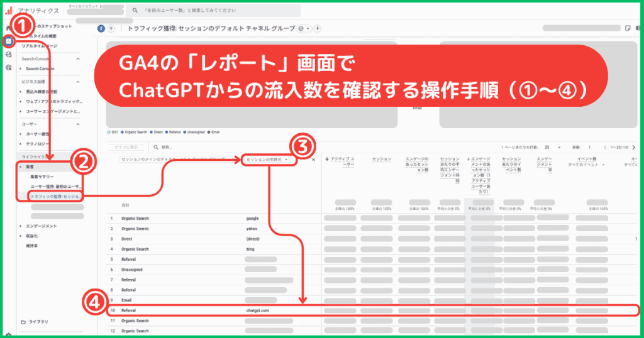644x338 pixels.
Task: Open リアルタイム ページ in the sidebar
Action: pyautogui.click(x=40, y=46)
